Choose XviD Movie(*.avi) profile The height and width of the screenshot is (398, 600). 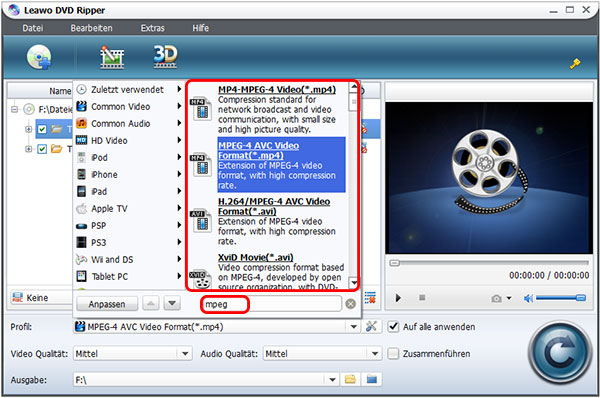click(256, 257)
